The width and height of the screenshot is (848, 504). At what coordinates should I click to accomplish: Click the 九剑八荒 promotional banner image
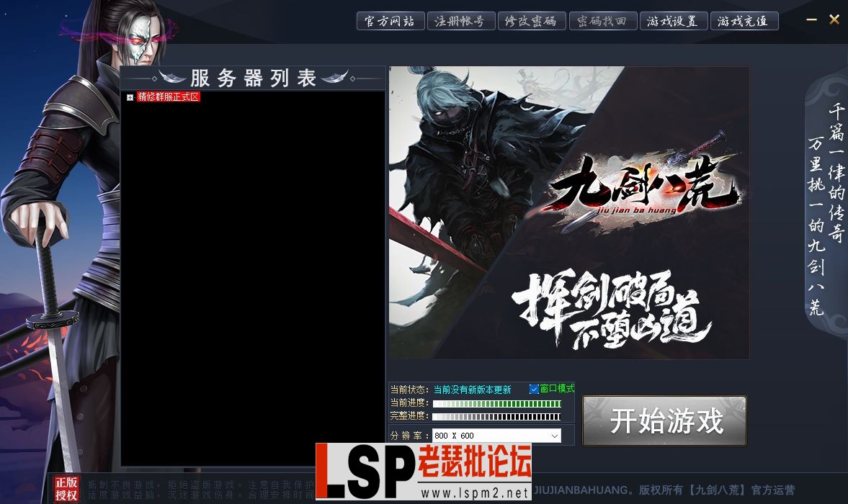(569, 213)
